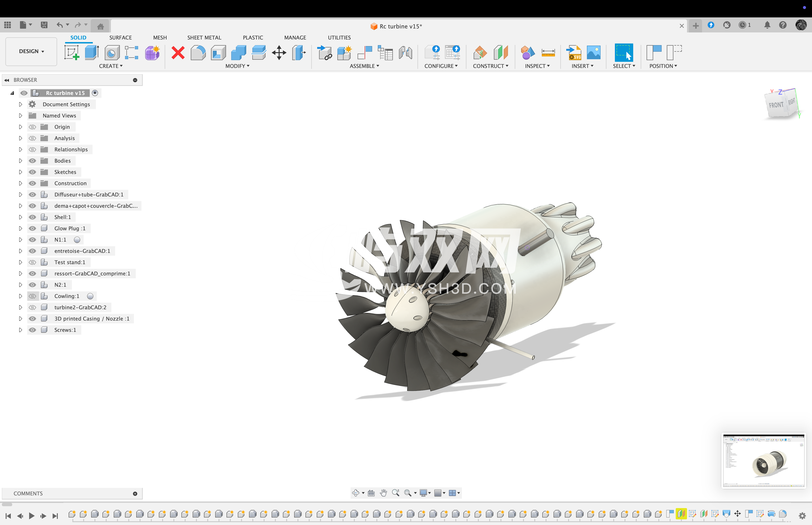Show the Origin folder
Image resolution: width=812 pixels, height=525 pixels.
point(32,127)
